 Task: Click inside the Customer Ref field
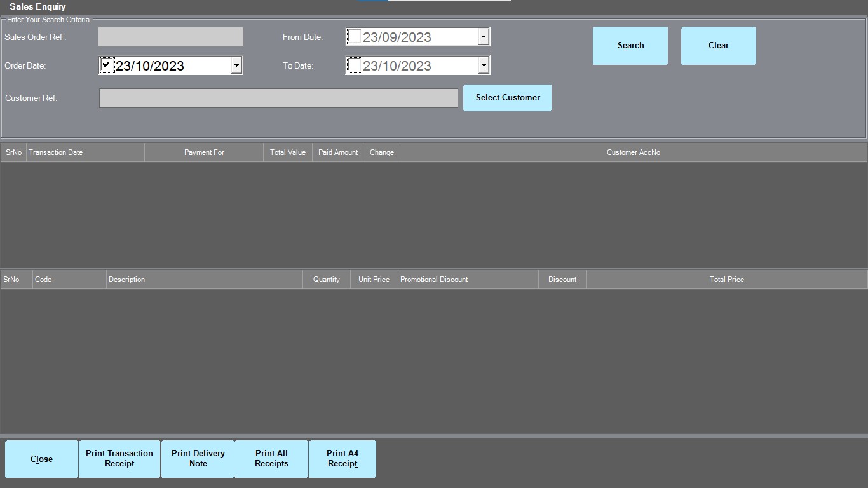pyautogui.click(x=278, y=98)
